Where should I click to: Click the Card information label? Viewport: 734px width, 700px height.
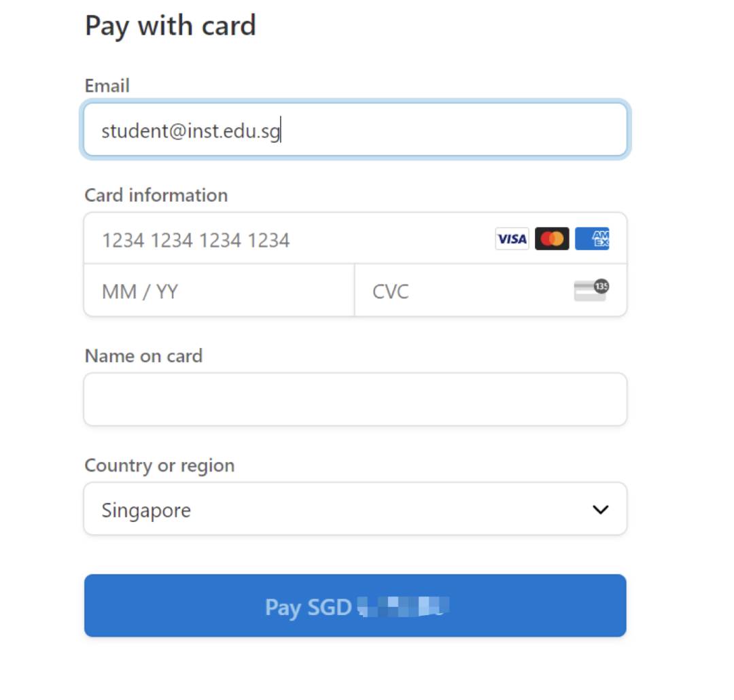pyautogui.click(x=156, y=195)
